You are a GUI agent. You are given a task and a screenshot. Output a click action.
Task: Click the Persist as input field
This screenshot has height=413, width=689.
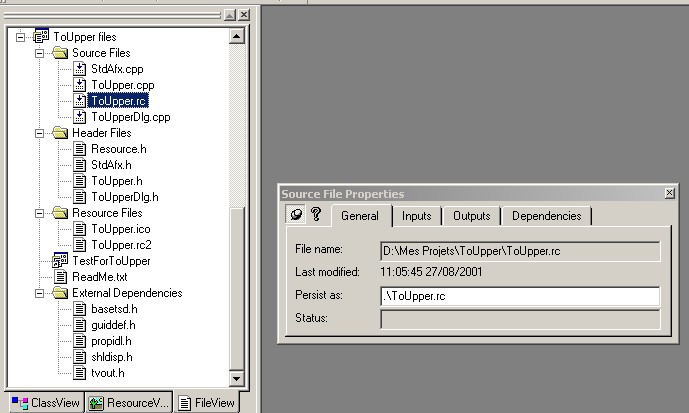(x=520, y=296)
